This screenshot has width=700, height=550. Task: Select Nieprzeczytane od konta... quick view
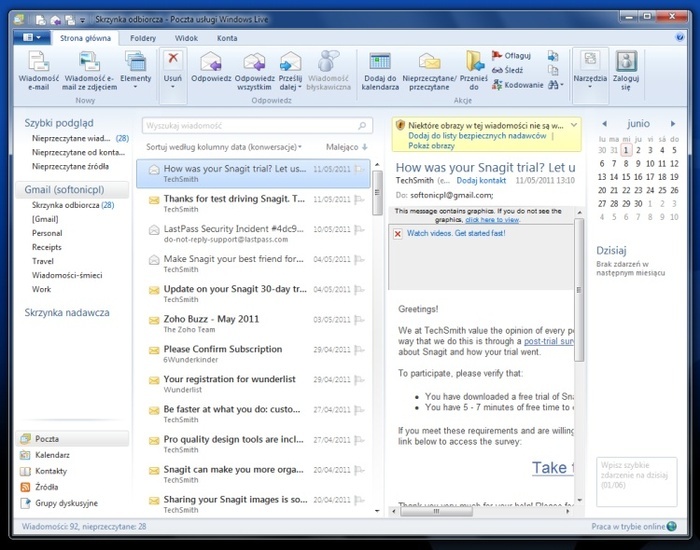click(79, 152)
